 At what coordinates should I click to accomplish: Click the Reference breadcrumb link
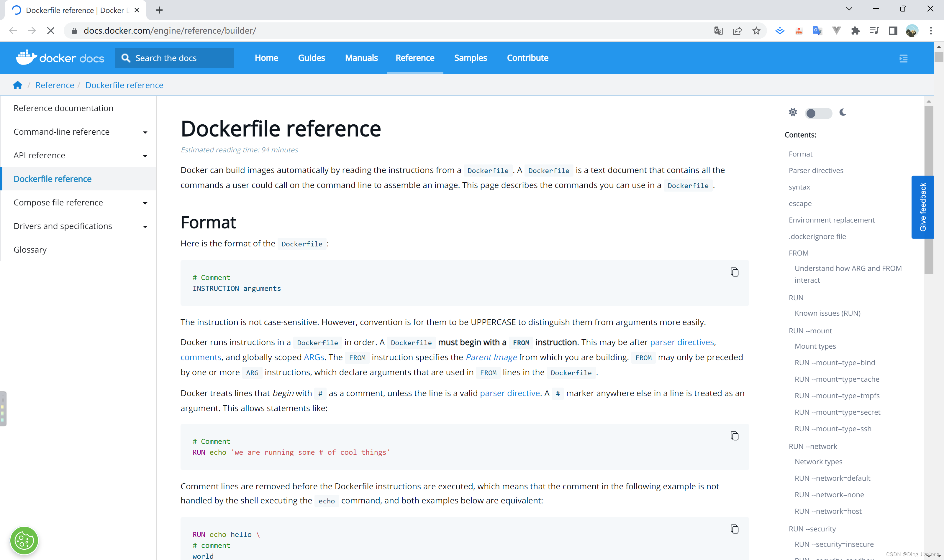[55, 85]
